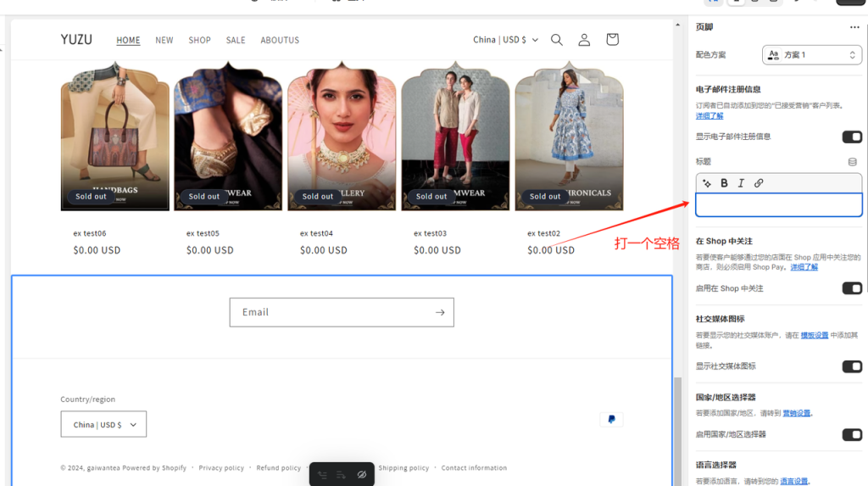Open the ABOUTUS menu item
This screenshot has width=868, height=486.
pyautogui.click(x=280, y=41)
